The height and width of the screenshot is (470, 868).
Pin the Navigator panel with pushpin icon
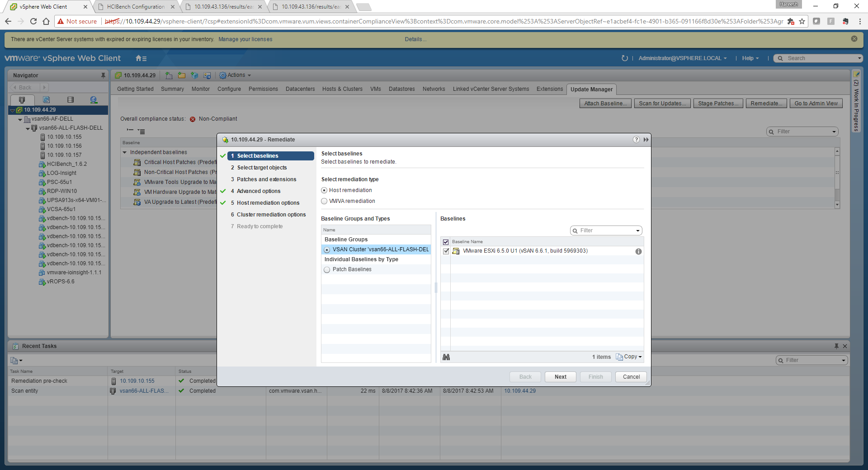(103, 75)
